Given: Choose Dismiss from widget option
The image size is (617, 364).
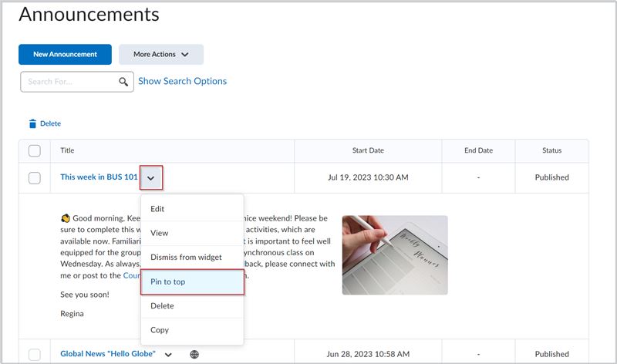Looking at the screenshot, I should (x=192, y=258).
